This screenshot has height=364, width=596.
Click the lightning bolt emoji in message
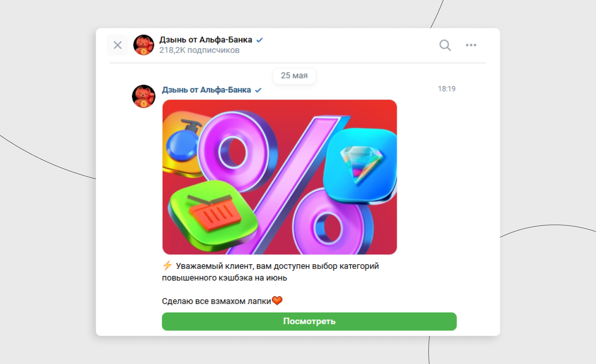tap(167, 265)
